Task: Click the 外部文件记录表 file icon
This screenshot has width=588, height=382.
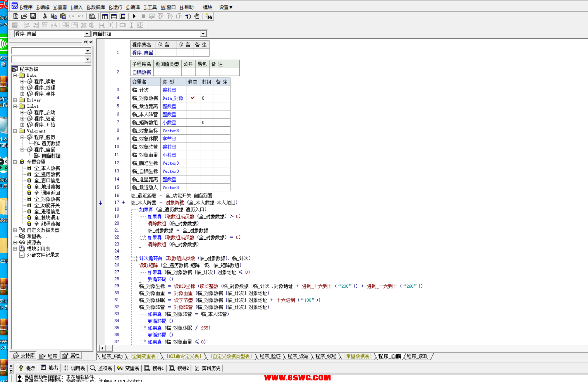Action: click(x=22, y=255)
